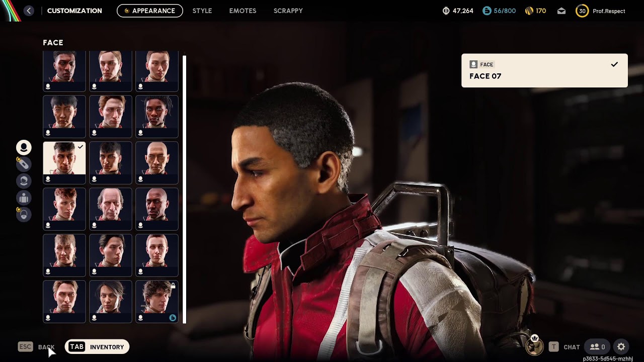
Task: Click the level 30 ring badge
Action: pyautogui.click(x=582, y=11)
